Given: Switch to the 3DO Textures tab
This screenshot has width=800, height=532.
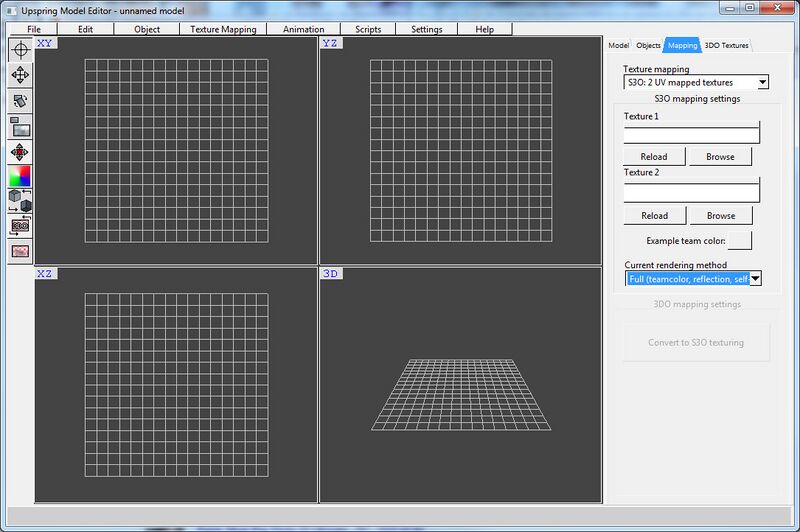Looking at the screenshot, I should point(727,46).
